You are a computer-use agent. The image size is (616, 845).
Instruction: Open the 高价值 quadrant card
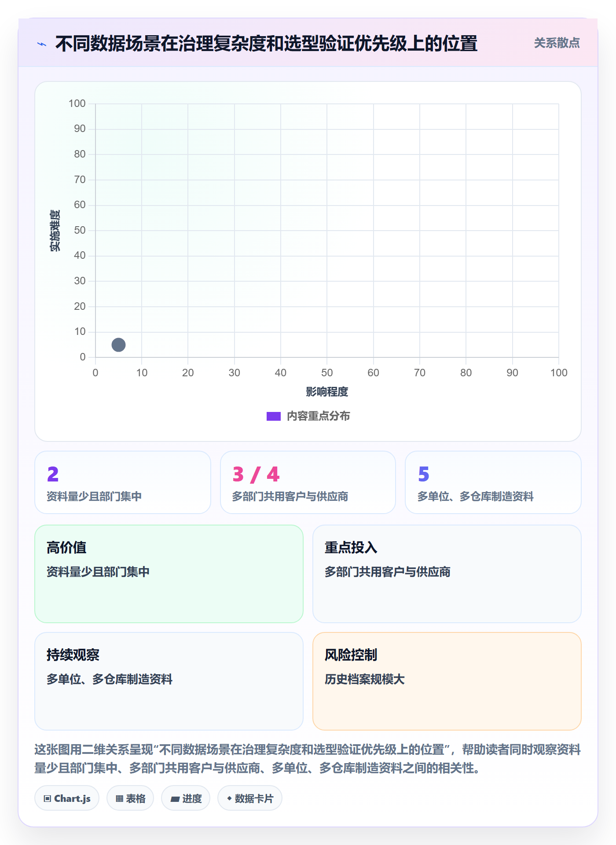coord(169,574)
